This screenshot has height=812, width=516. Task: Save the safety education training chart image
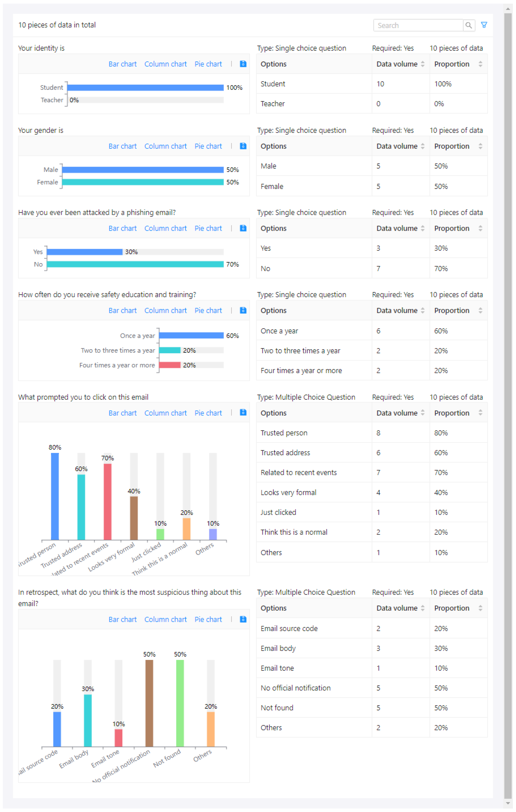(x=243, y=310)
